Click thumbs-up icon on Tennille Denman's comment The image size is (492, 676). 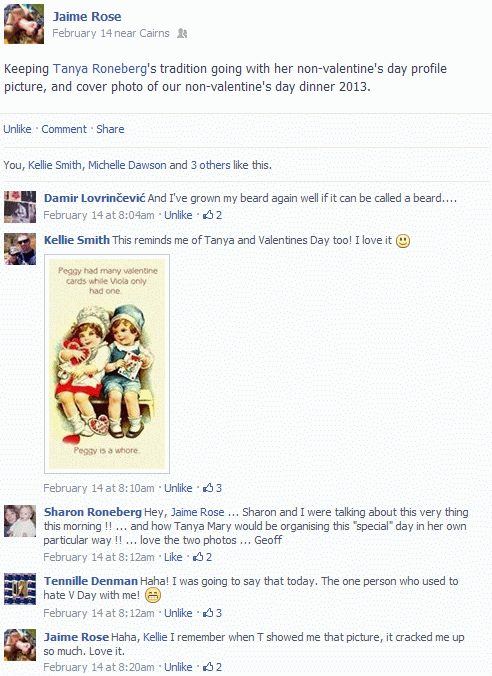[x=208, y=613]
